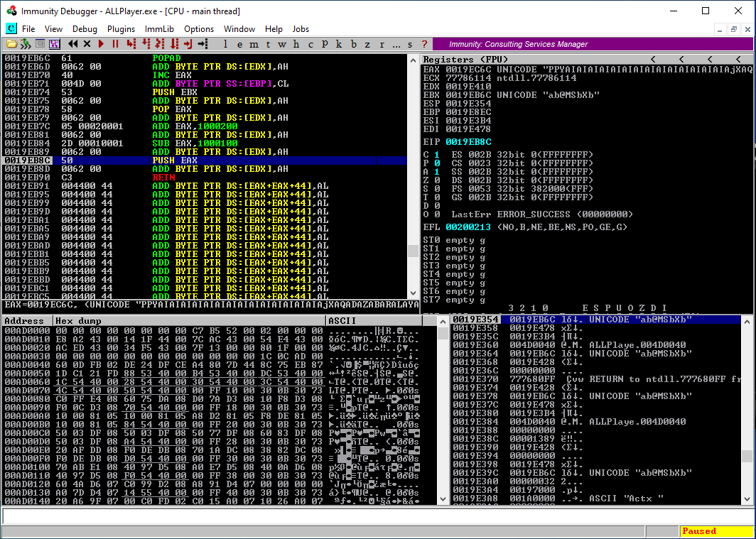756x539 pixels.
Task: Click the purple graph toolbar icon
Action: (x=54, y=44)
